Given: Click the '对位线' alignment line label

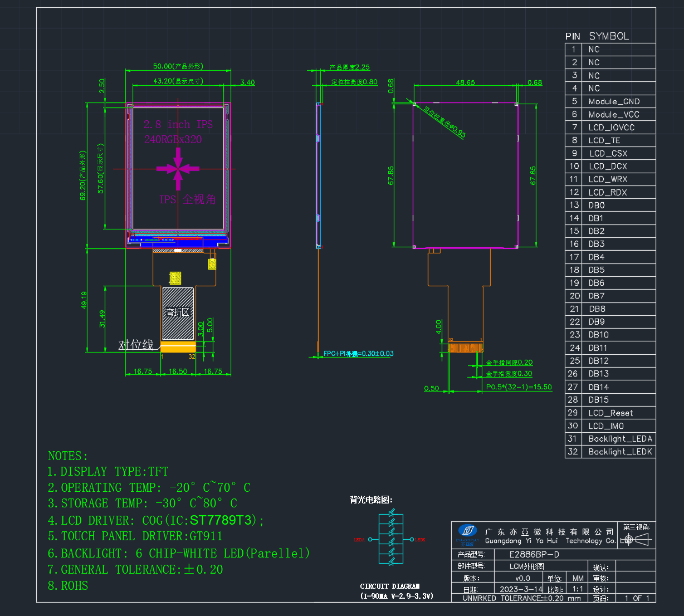Looking at the screenshot, I should (x=136, y=345).
